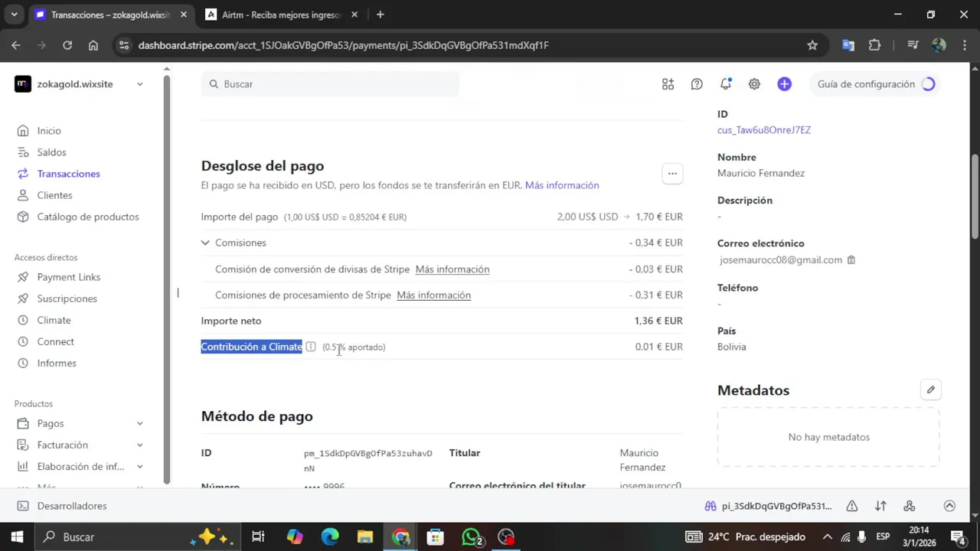
Task: Expand the Pagos product menu
Action: (139, 423)
